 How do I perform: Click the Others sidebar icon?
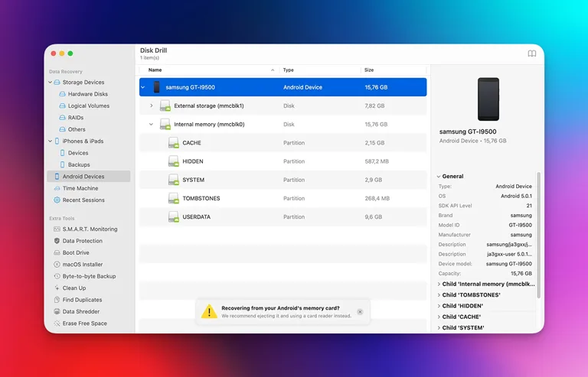pyautogui.click(x=63, y=129)
